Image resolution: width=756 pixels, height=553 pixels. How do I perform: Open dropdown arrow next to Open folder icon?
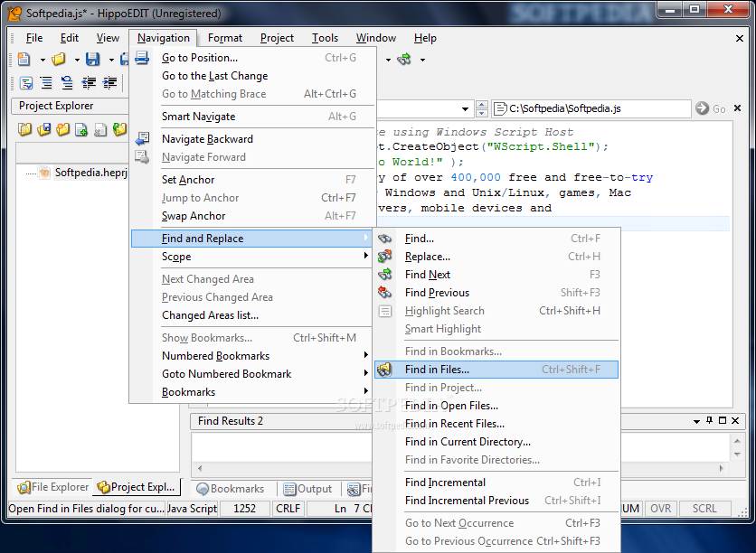click(77, 60)
